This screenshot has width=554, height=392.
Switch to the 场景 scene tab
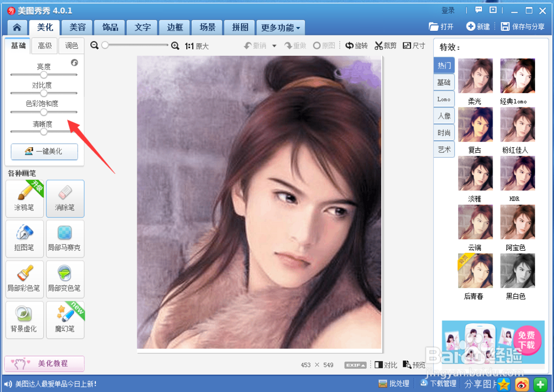207,27
